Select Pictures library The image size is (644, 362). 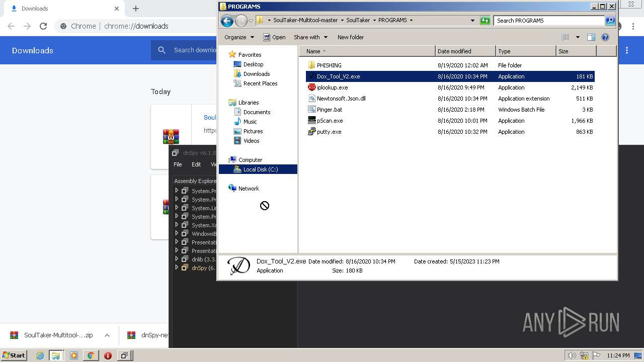point(253,131)
